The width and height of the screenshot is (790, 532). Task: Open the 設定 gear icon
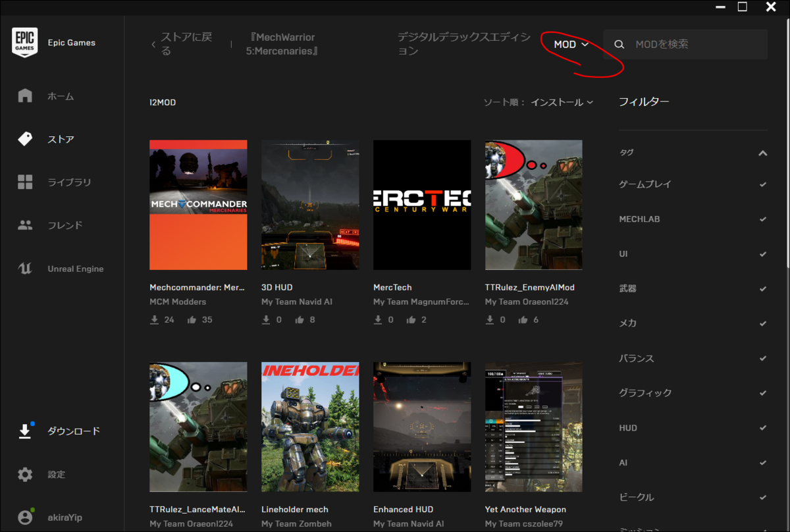(x=25, y=474)
